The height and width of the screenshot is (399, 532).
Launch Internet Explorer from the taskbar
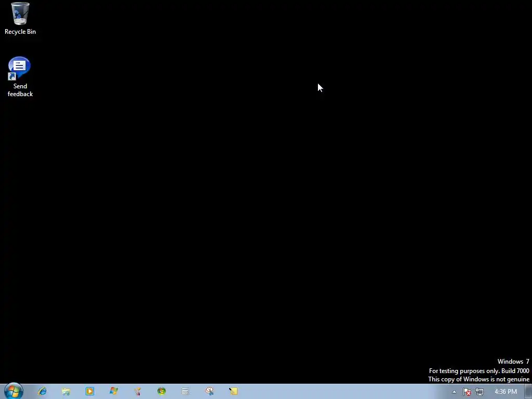pyautogui.click(x=42, y=391)
